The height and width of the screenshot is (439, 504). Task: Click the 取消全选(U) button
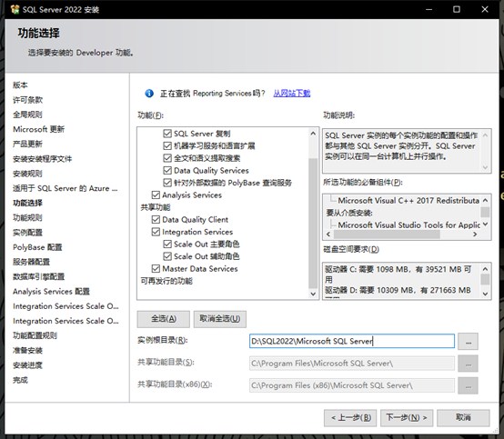click(x=220, y=319)
